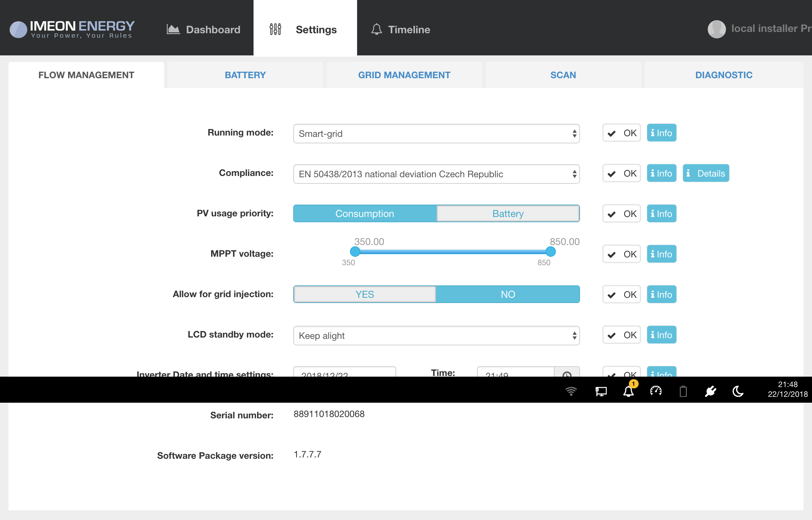
Task: Click the bell notification icon in status bar
Action: (x=628, y=391)
